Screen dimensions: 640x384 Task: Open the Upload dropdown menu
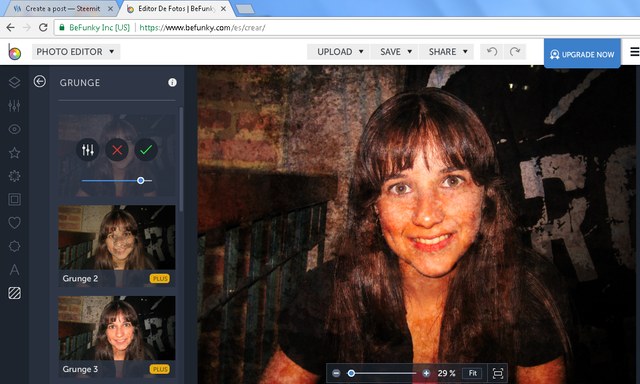coord(338,52)
